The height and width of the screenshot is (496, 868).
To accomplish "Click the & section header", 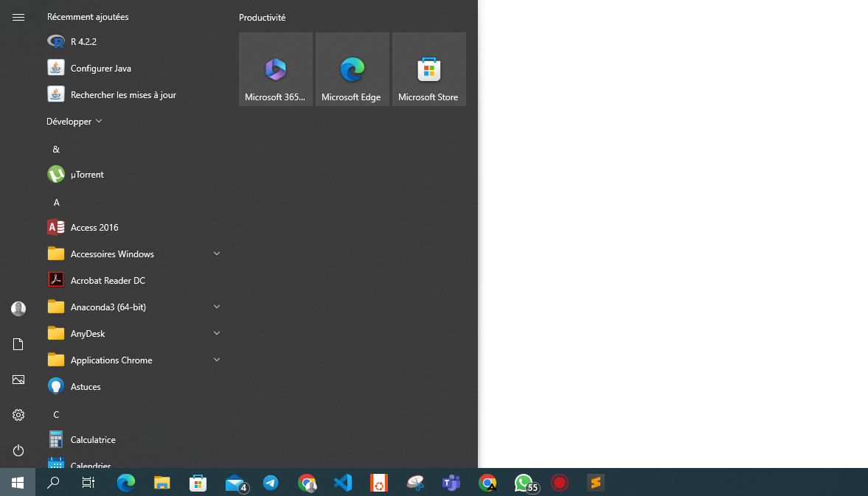I will pos(56,150).
